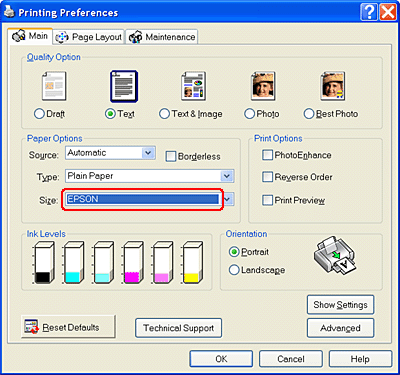Viewport: 400px width, 375px height.
Task: Open the Source dropdown showing Automatic
Action: point(110,153)
